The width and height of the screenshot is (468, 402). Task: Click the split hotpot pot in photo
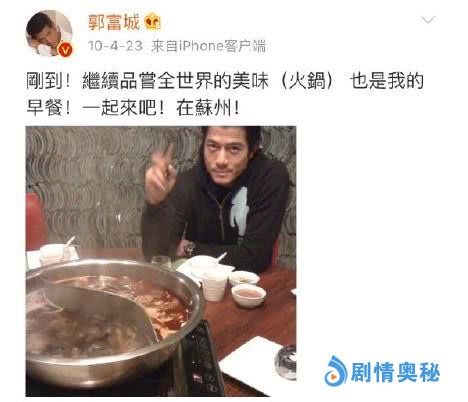coord(112,320)
